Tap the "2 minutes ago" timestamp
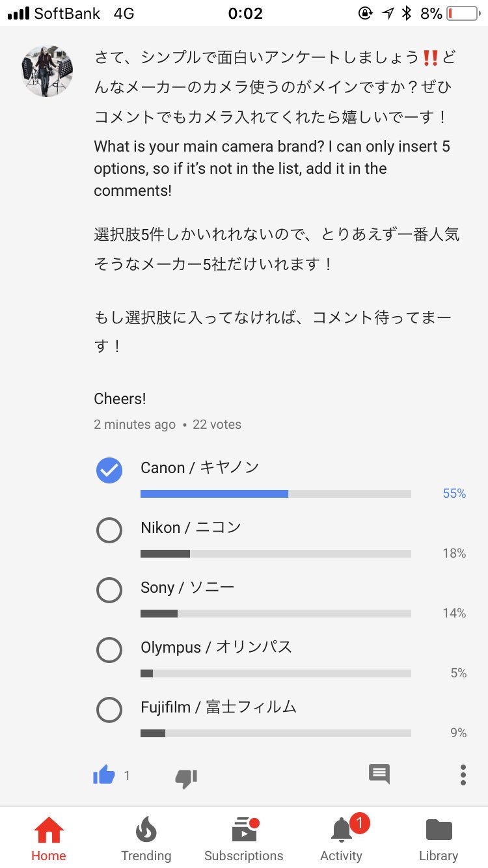This screenshot has height=868, width=488. tap(135, 424)
